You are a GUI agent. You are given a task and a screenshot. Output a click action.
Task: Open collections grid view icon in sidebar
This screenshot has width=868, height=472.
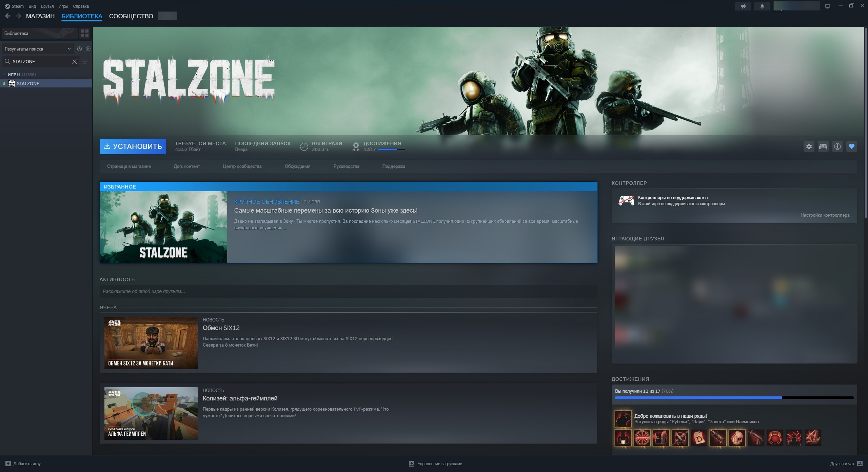(84, 33)
